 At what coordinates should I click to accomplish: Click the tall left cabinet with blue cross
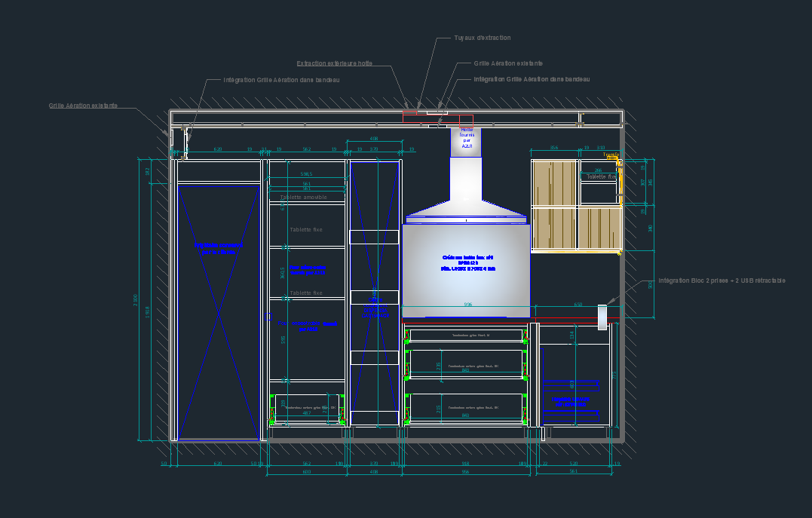tap(218, 309)
